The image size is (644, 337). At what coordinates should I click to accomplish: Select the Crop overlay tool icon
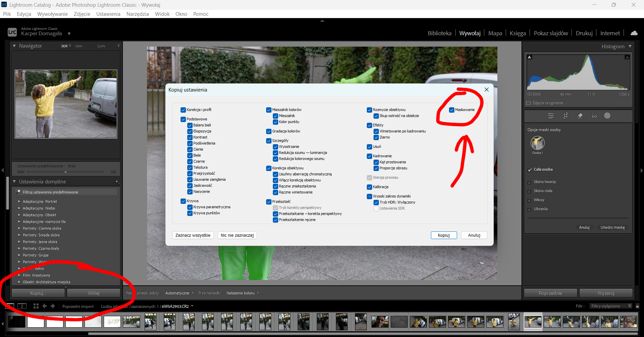[x=565, y=116]
